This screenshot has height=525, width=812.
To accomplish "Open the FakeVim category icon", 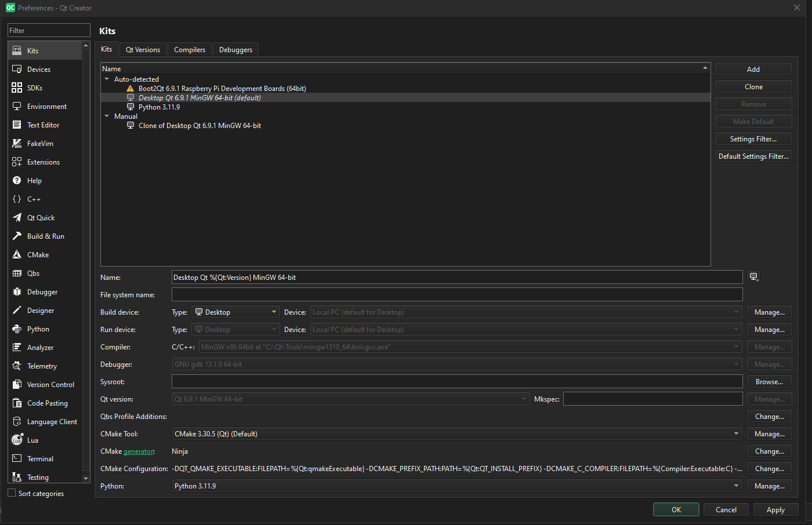I will point(17,144).
